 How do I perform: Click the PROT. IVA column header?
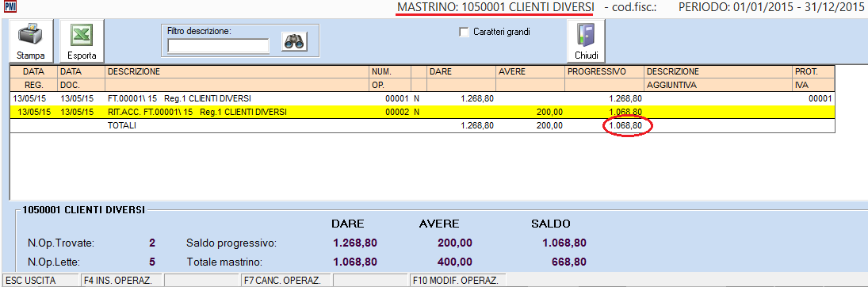tap(813, 78)
